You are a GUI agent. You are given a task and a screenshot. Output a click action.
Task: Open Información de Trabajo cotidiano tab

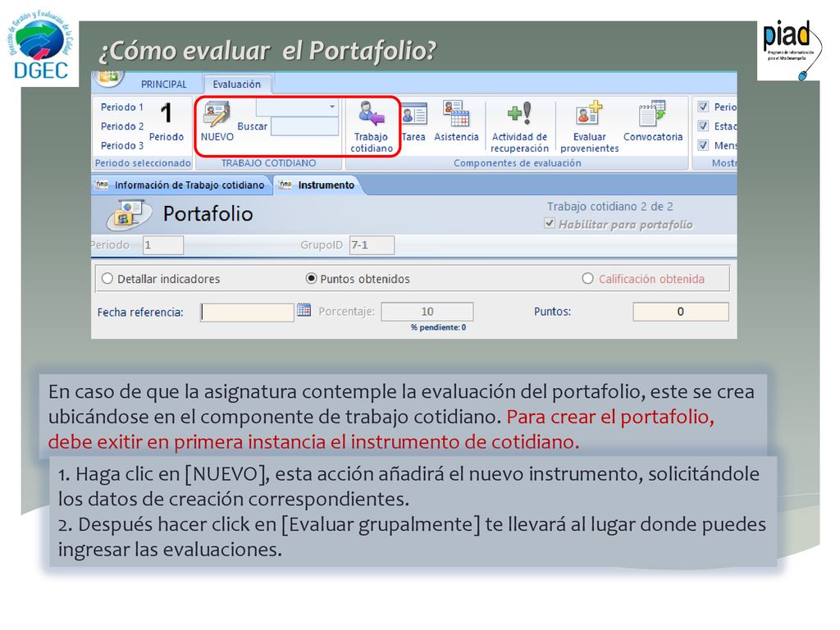182,185
